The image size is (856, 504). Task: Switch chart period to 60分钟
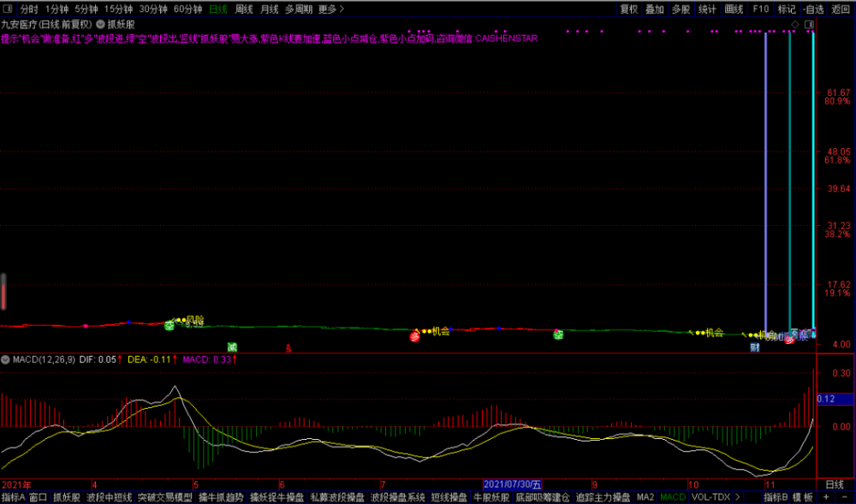pos(187,9)
